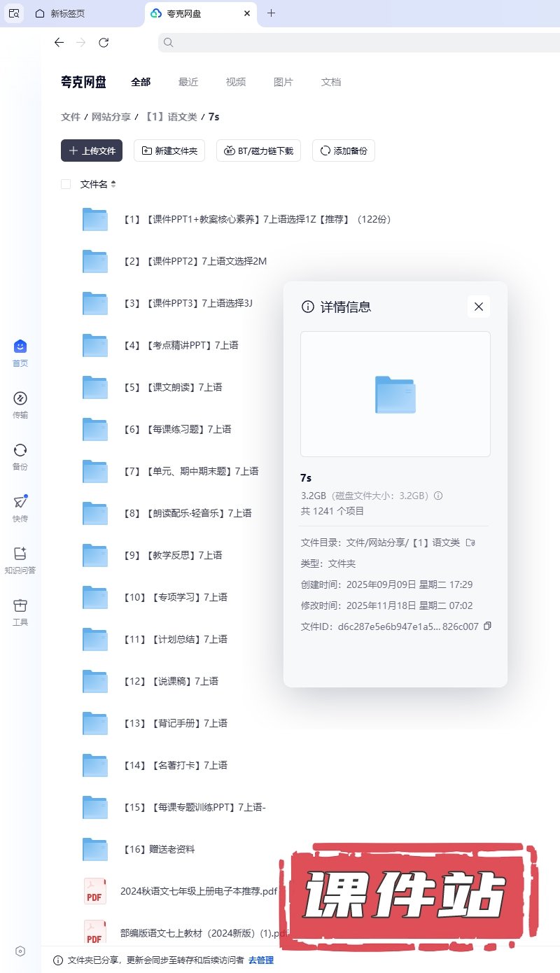Switch to the 视频 tab
The width and height of the screenshot is (560, 973).
point(235,82)
